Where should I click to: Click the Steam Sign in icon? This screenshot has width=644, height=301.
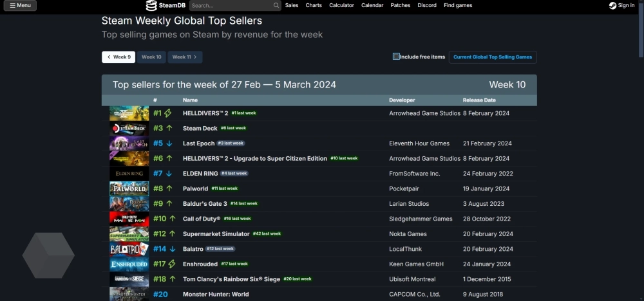tap(612, 6)
